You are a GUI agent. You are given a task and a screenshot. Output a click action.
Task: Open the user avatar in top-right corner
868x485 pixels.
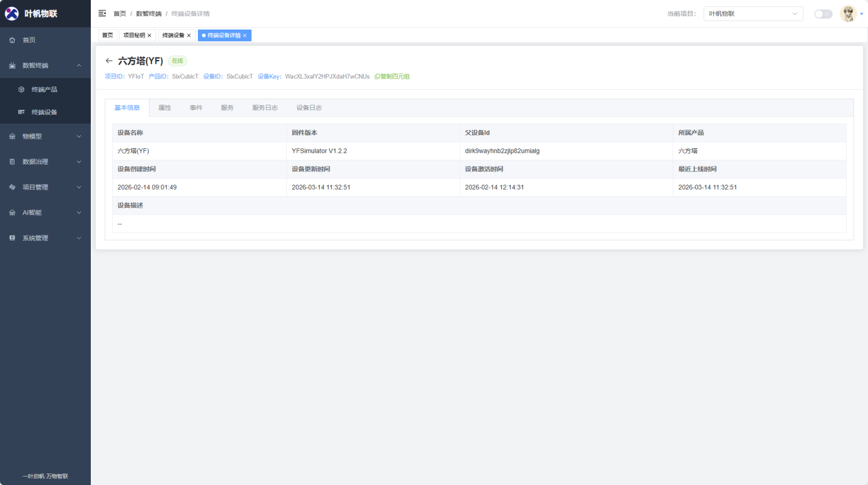click(x=848, y=14)
